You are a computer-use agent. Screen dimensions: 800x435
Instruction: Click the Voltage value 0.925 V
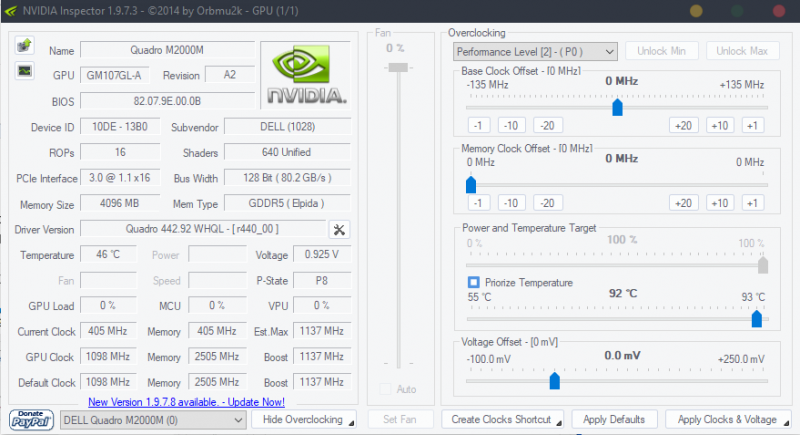(x=322, y=254)
